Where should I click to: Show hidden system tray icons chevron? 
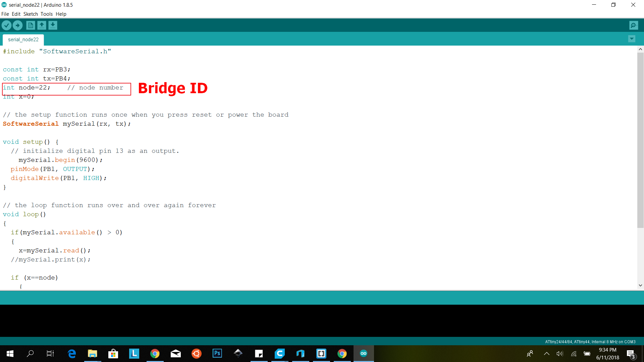point(546,354)
